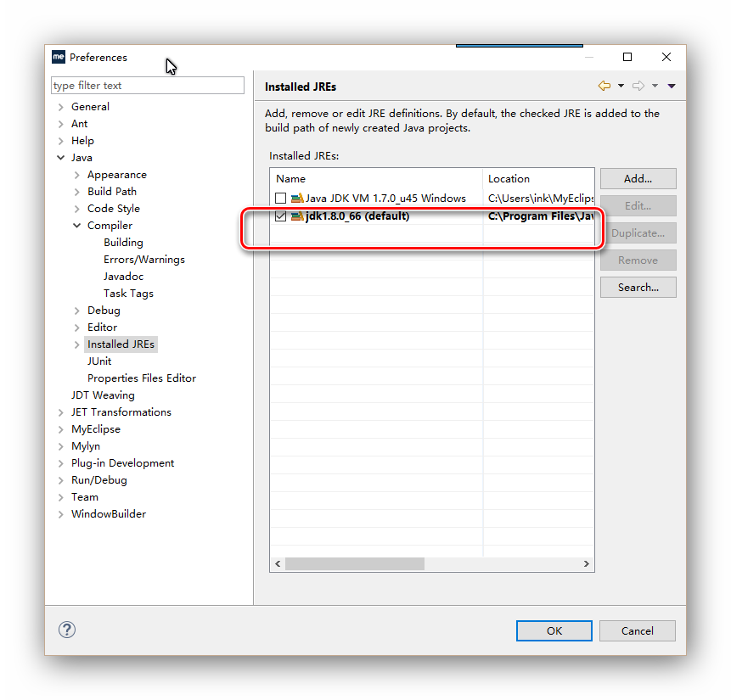
Task: Select Building under Compiler
Action: (124, 243)
